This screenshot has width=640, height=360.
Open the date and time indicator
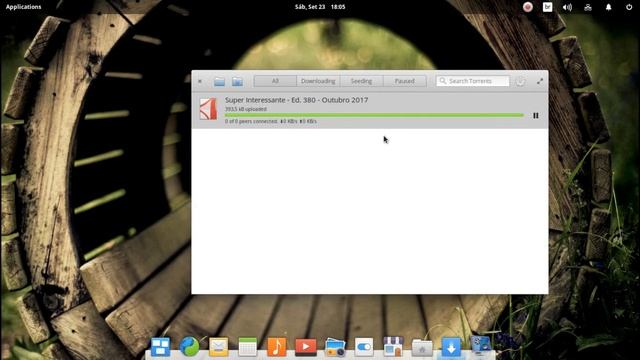pyautogui.click(x=320, y=7)
